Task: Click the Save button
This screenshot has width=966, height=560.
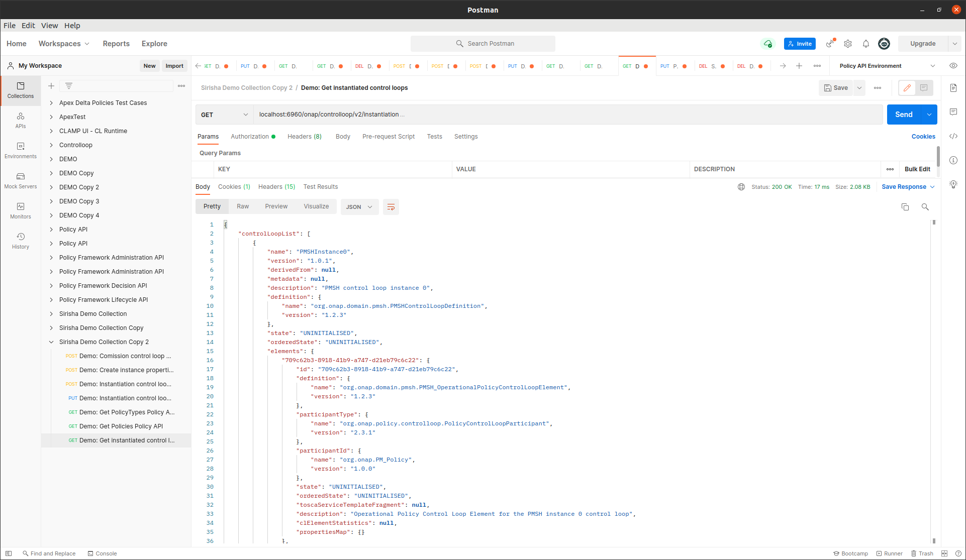Action: point(836,88)
